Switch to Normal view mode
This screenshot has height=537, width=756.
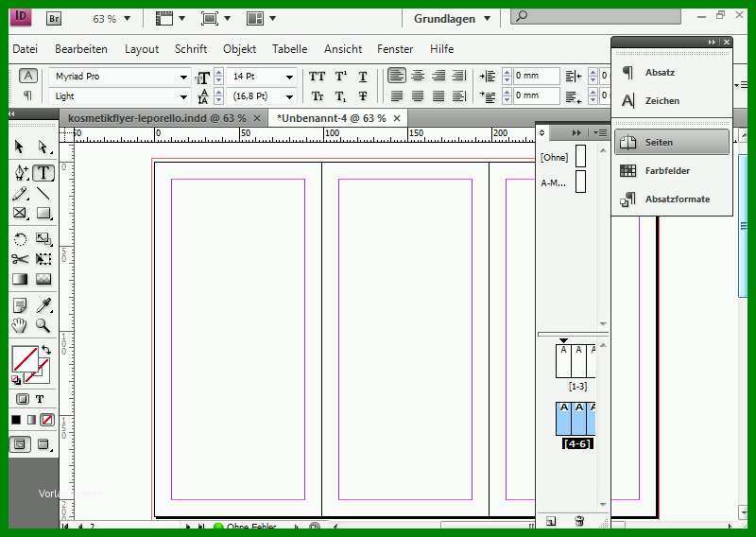tap(20, 444)
